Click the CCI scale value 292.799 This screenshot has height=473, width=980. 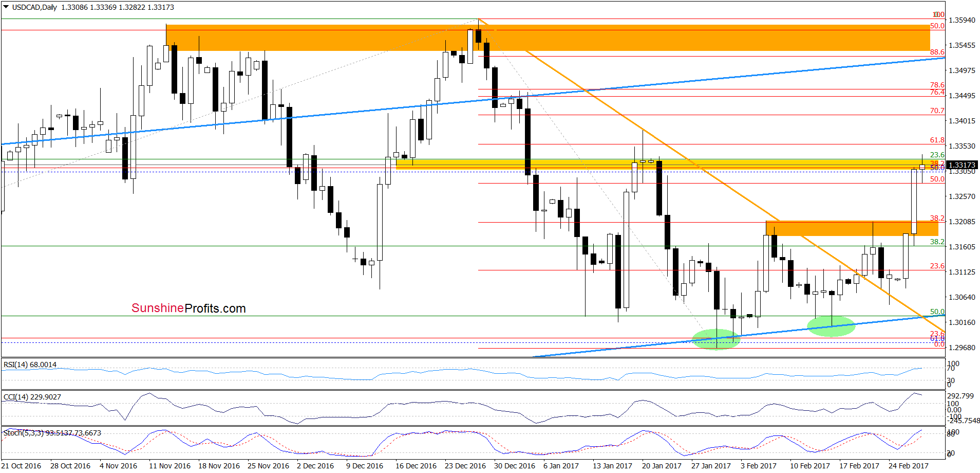coord(960,396)
